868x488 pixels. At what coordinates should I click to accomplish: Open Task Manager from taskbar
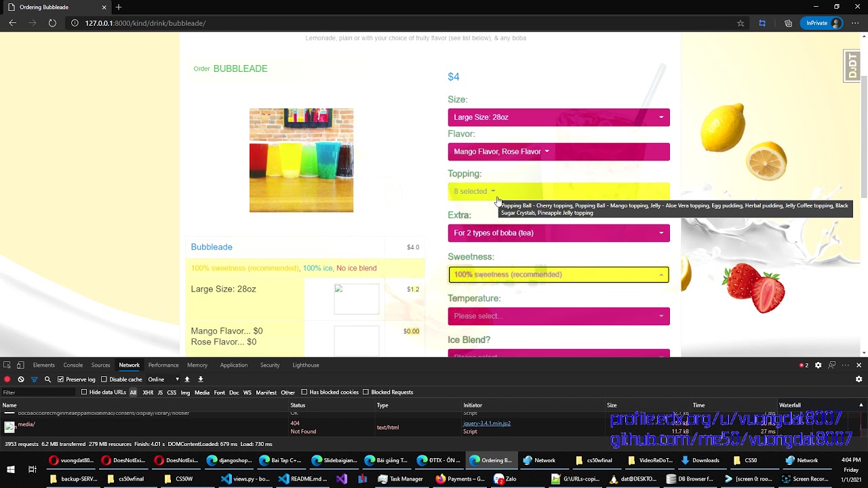(x=401, y=479)
